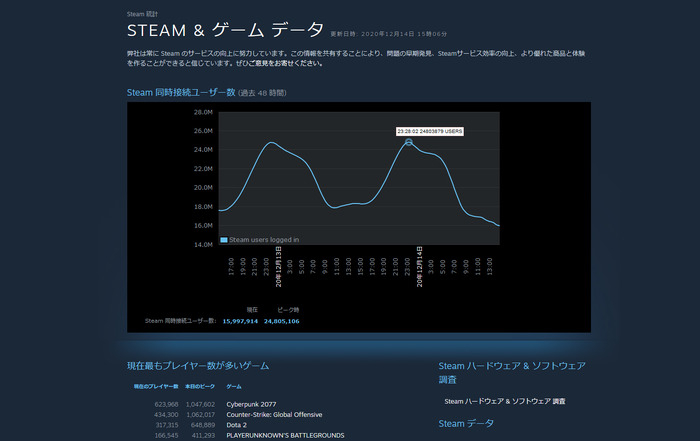This screenshot has width=700, height=441.
Task: Click peak user count 24,805,106
Action: click(282, 321)
